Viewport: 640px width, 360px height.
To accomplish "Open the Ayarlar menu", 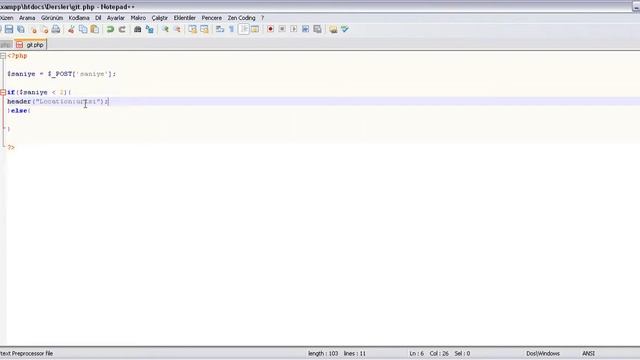I will point(116,18).
